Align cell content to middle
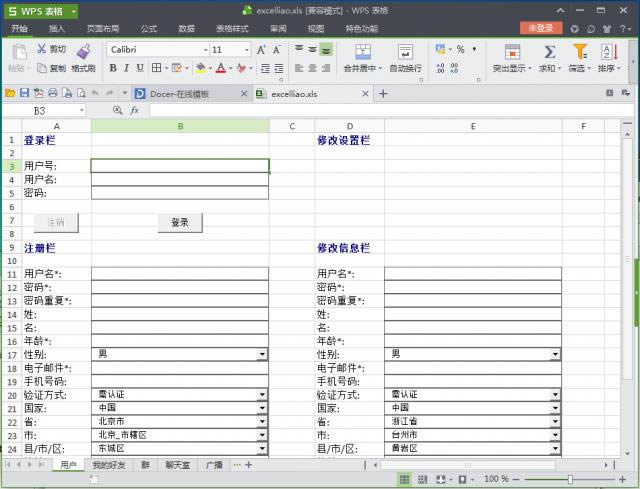640x489 pixels. click(x=313, y=49)
